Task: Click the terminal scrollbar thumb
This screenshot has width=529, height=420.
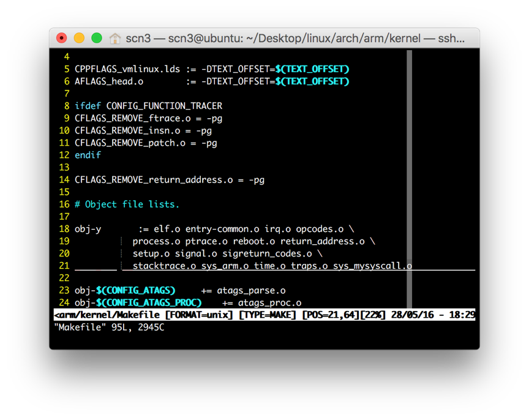Action: (x=409, y=179)
